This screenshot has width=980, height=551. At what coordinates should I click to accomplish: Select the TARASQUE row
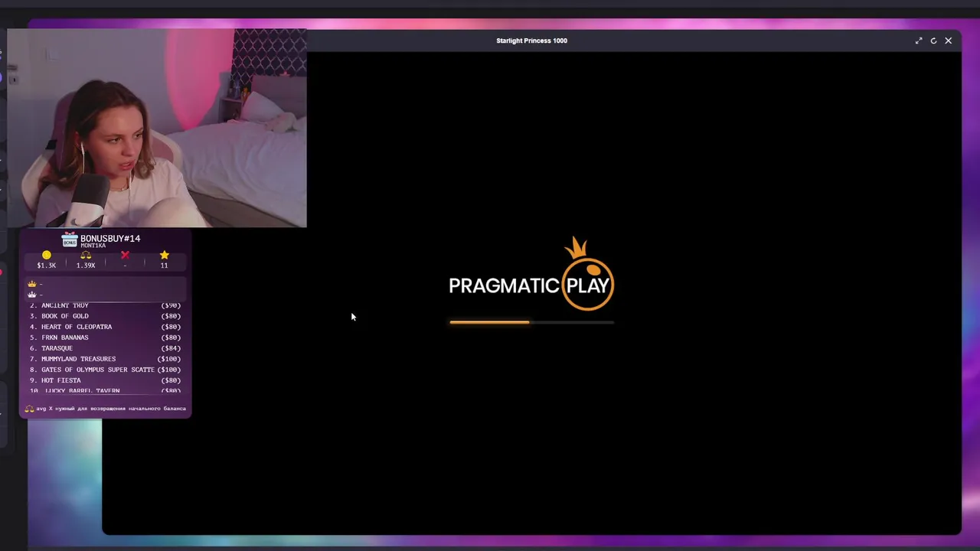(105, 348)
